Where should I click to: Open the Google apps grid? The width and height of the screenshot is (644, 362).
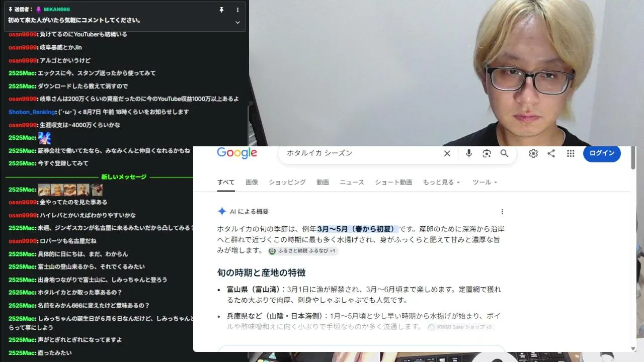571,153
